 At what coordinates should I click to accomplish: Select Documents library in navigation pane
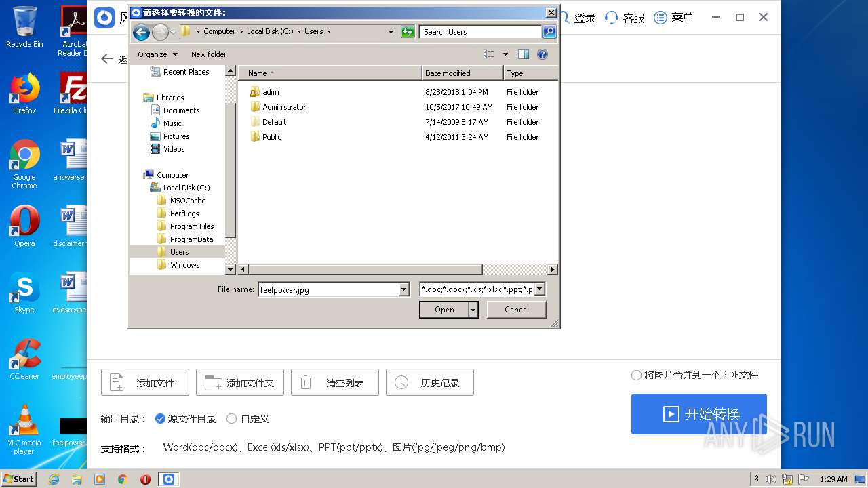point(181,110)
